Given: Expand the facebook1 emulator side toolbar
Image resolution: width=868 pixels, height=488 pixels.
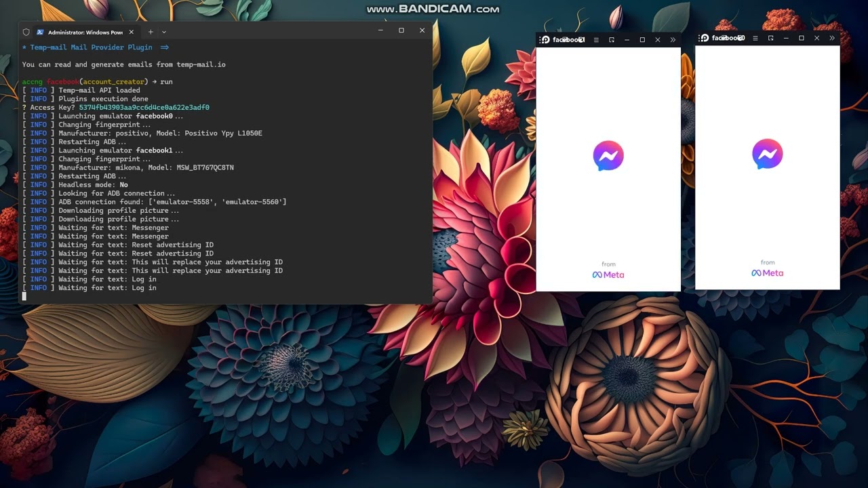Looking at the screenshot, I should pyautogui.click(x=673, y=40).
